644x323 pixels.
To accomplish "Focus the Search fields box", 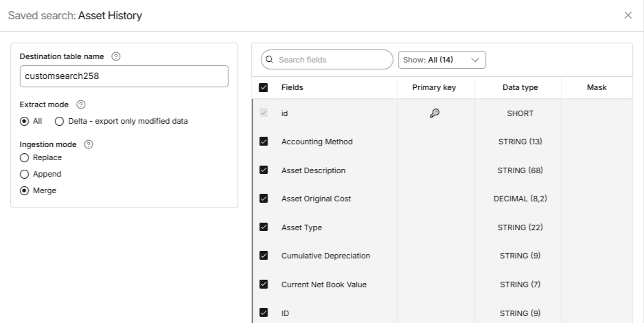I will tap(327, 60).
